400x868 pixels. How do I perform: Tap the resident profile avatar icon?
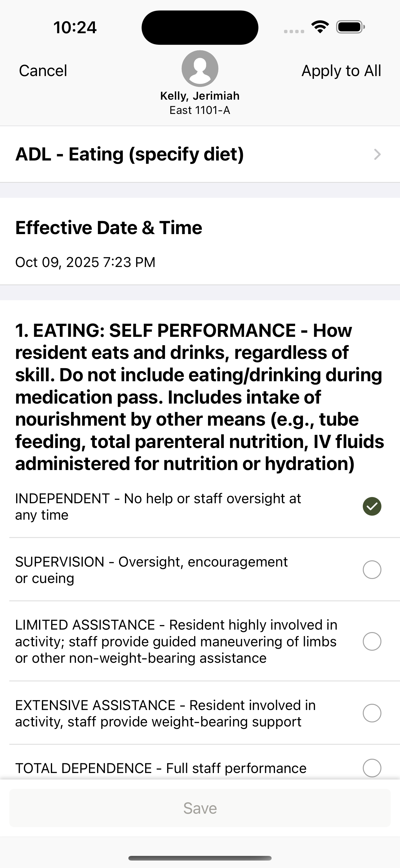(200, 68)
